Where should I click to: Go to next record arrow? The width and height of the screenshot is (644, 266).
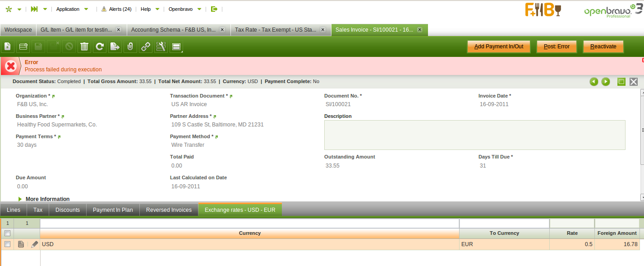coord(606,82)
